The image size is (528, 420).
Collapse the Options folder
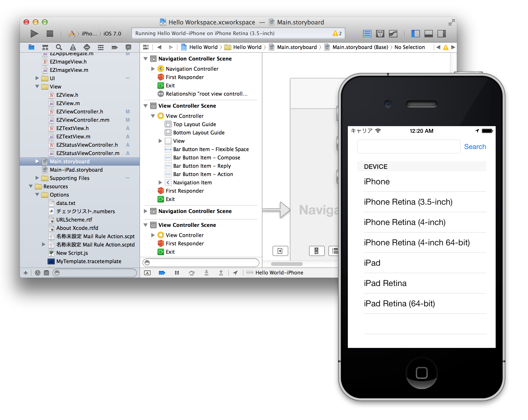point(37,195)
